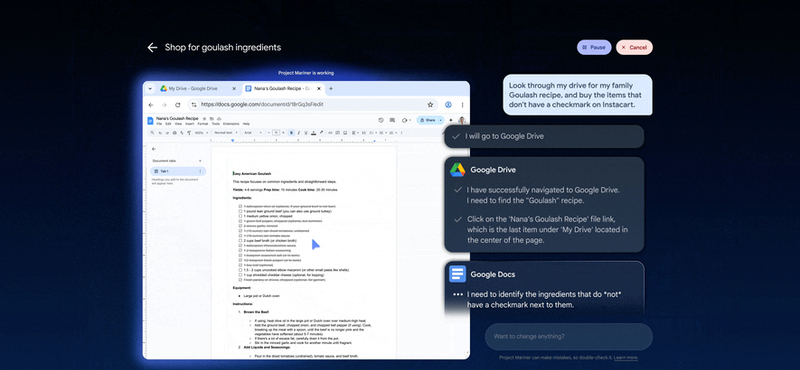Open the Extensions menu

pos(231,124)
